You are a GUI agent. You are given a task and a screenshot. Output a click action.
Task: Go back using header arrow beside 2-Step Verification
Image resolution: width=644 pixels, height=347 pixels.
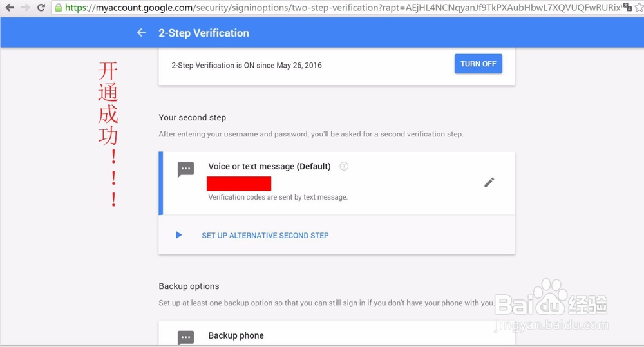point(141,32)
